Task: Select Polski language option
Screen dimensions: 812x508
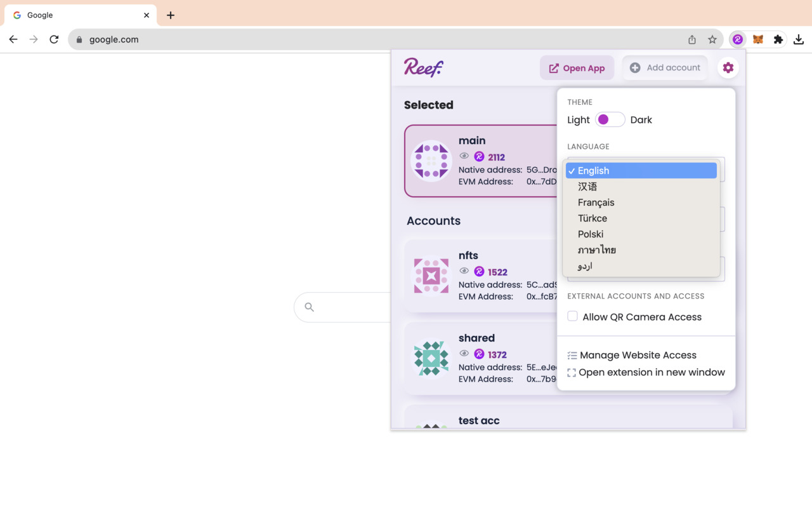Action: click(x=590, y=234)
